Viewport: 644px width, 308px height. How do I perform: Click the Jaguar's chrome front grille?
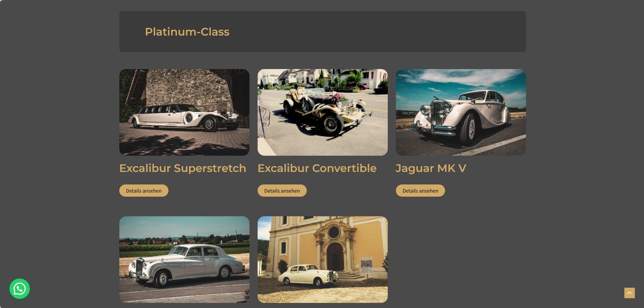(x=438, y=113)
